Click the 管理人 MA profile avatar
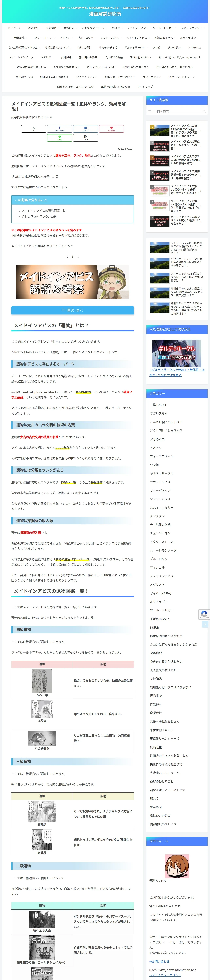Screen dimensions: 210x980 [177, 866]
